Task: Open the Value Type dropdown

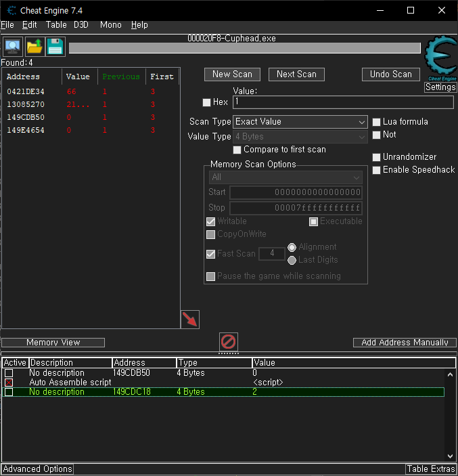Action: (300, 137)
